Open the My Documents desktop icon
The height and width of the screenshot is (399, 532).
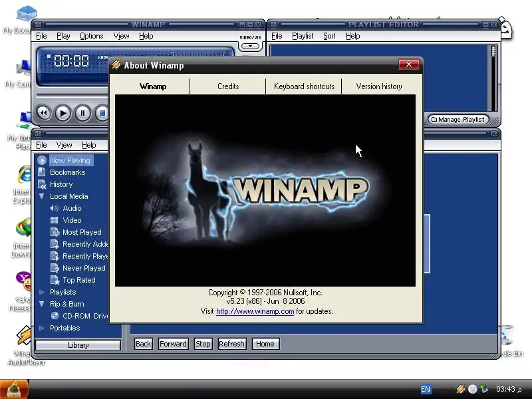[21, 20]
